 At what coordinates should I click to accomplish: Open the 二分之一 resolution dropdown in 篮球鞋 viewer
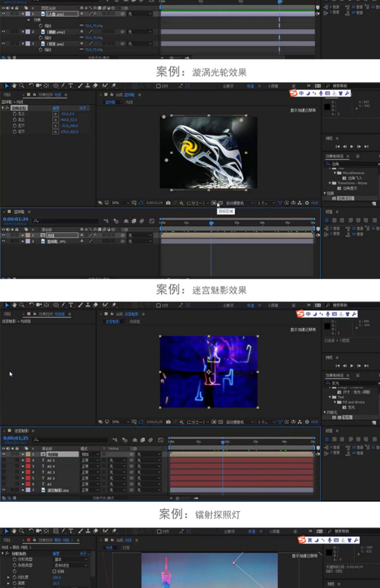click(x=198, y=203)
